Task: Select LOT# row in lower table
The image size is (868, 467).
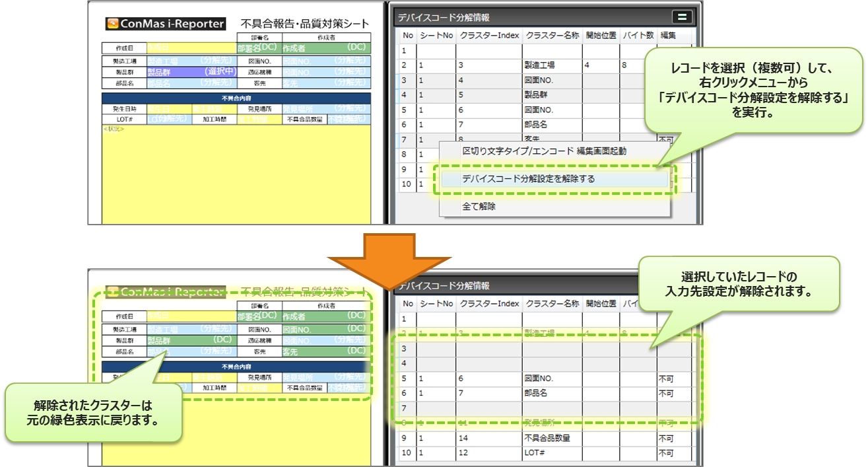Action: click(545, 453)
